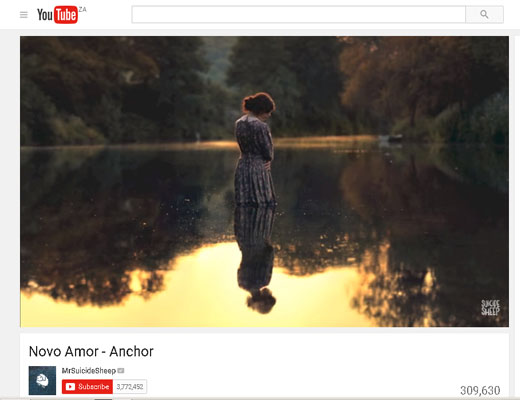520x400 pixels.
Task: Click the horizontal scrollbar at window bottom
Action: click(260, 398)
